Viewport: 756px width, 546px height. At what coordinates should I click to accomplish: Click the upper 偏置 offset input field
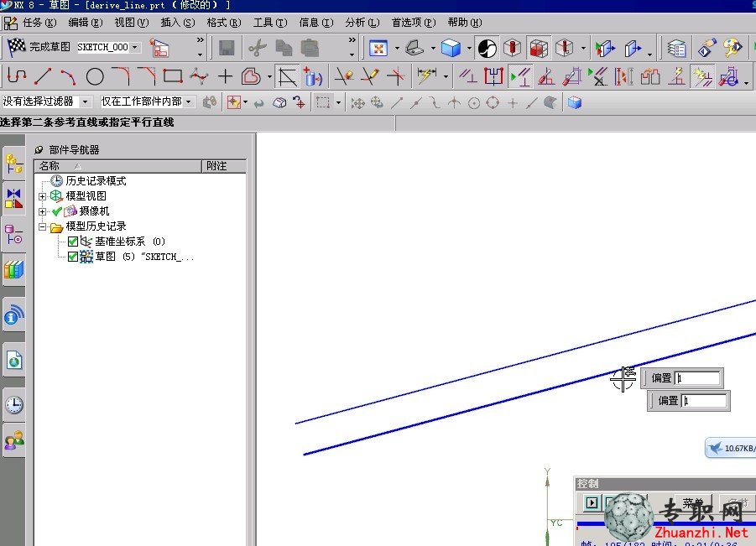point(697,377)
